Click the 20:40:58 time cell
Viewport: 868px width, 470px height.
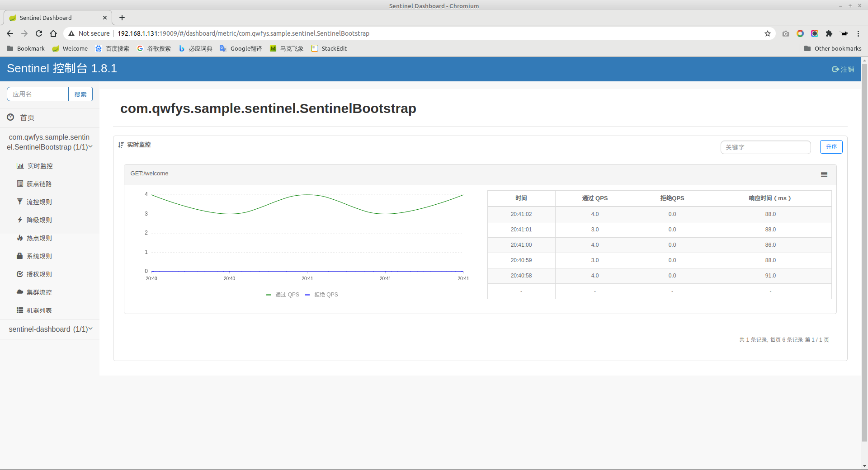(x=521, y=276)
